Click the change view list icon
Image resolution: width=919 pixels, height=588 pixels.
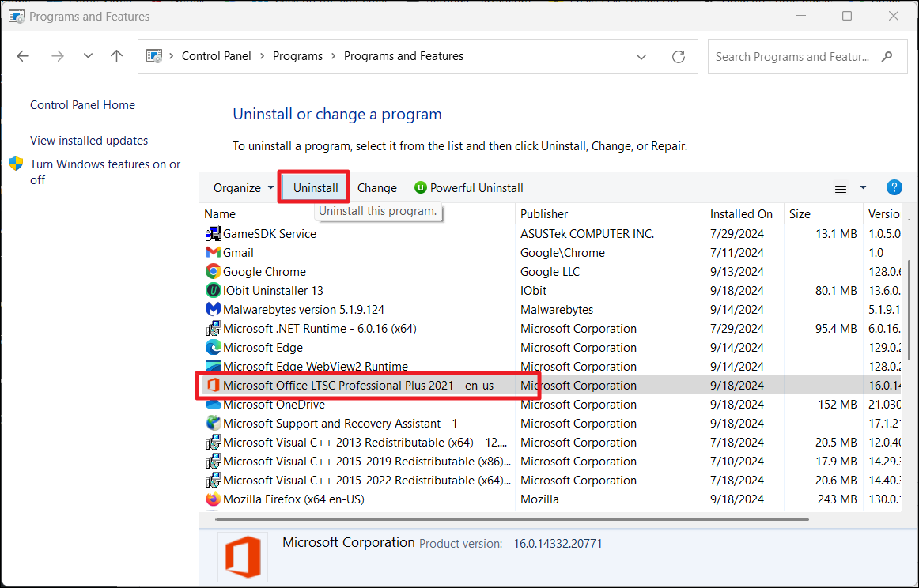coord(841,188)
